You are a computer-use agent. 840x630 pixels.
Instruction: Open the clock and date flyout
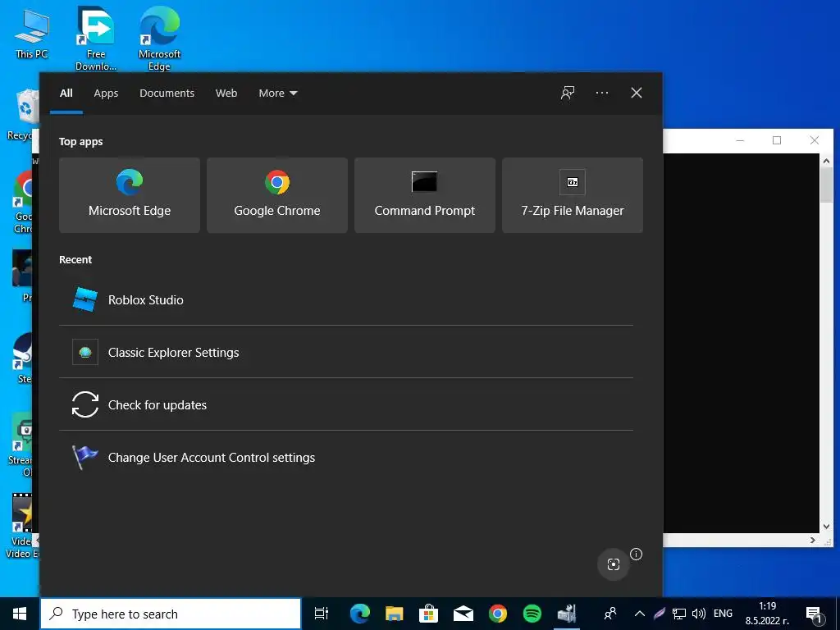pyautogui.click(x=767, y=614)
